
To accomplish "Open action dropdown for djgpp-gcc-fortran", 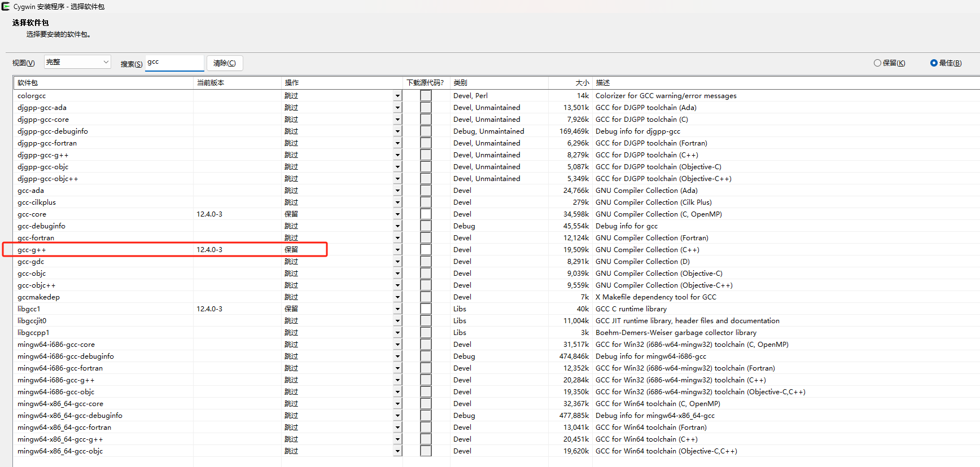I will 397,143.
